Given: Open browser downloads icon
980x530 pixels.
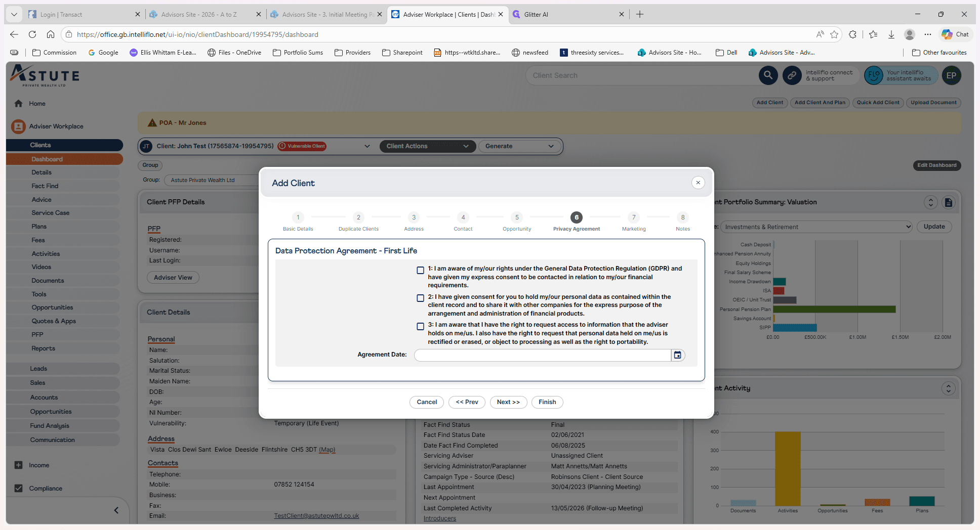Looking at the screenshot, I should [891, 34].
